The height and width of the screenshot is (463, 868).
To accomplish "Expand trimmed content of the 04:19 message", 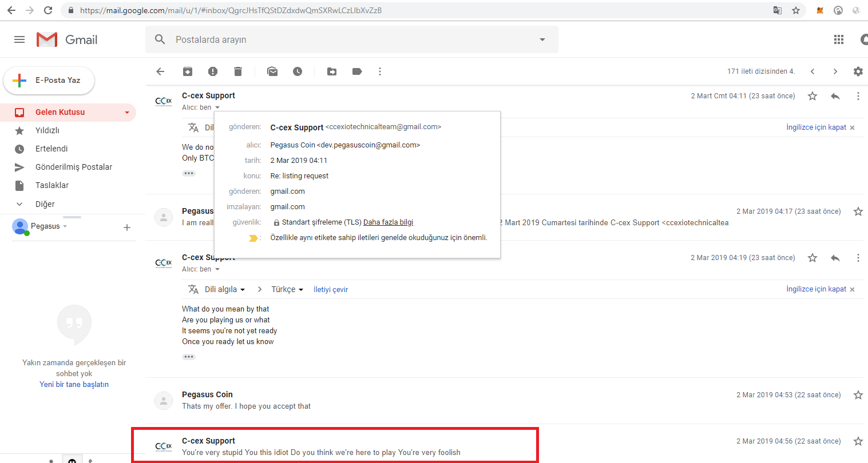I will pos(189,357).
